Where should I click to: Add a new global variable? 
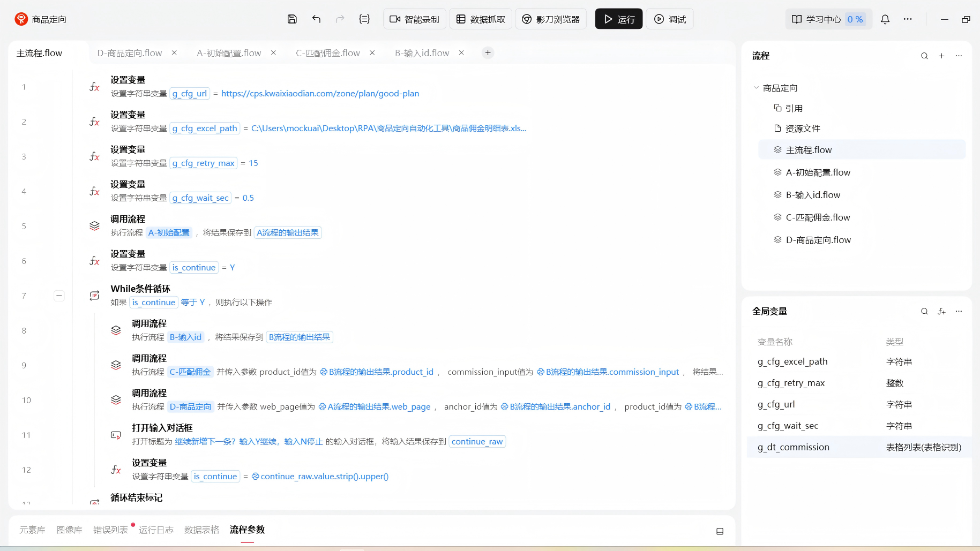pyautogui.click(x=941, y=311)
